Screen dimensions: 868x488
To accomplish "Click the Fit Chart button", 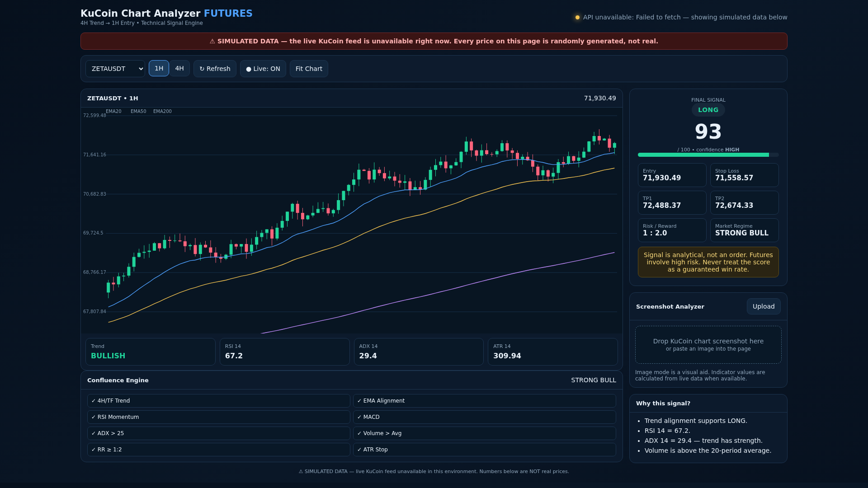I will tap(309, 69).
